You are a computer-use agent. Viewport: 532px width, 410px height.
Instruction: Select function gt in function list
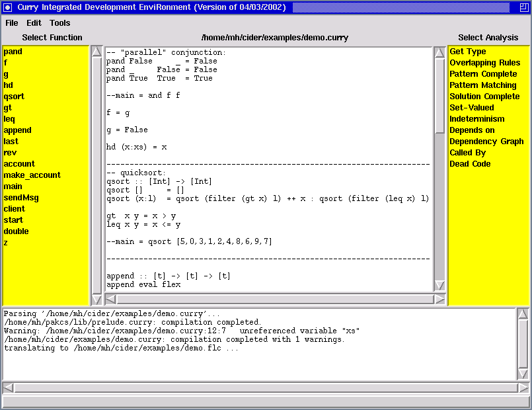click(x=7, y=108)
